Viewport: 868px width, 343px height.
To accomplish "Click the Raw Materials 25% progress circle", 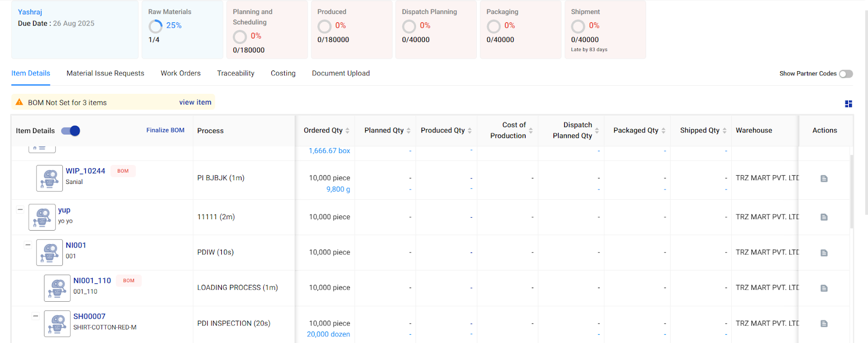I will (156, 26).
